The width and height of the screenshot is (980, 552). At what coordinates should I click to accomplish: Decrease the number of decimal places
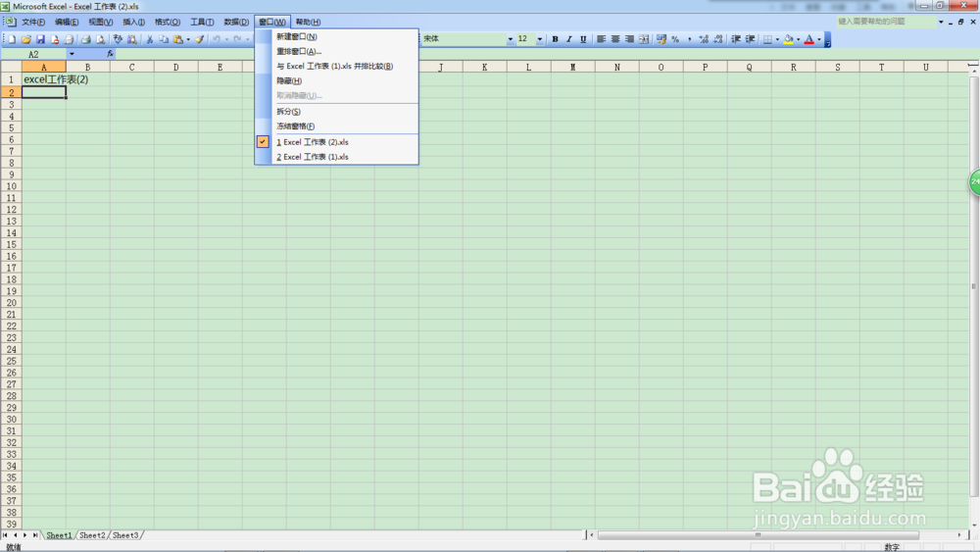click(718, 39)
